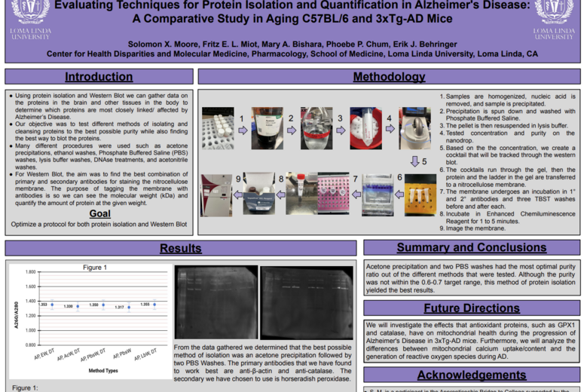Click the A260/A280 y-axis title
This screenshot has height=392, width=584.
(x=16, y=315)
